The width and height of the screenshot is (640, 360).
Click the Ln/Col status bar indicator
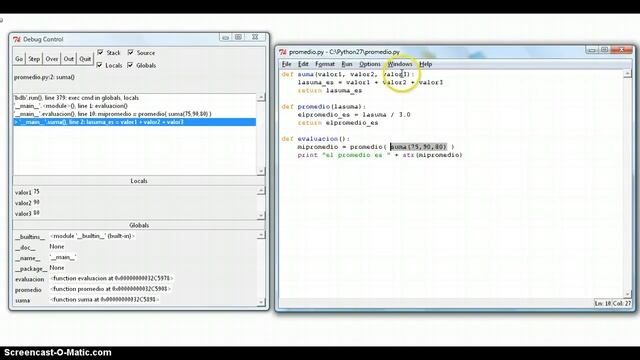(613, 303)
